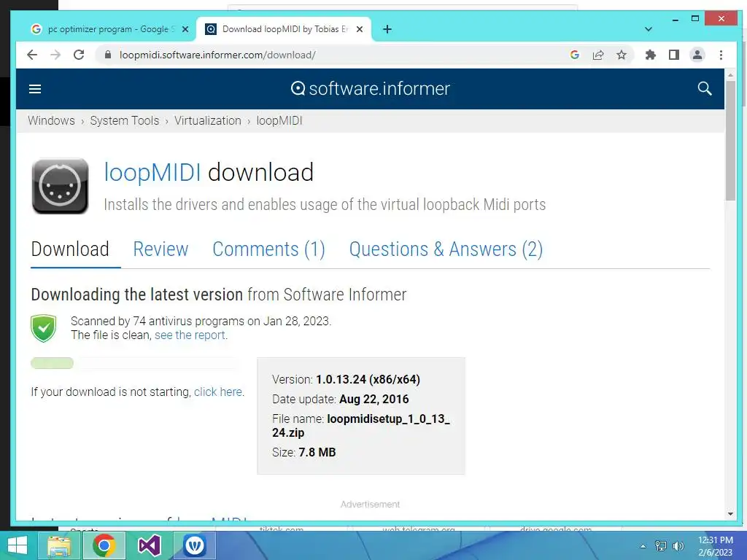Image resolution: width=747 pixels, height=560 pixels.
Task: Close the pc optimizer program tab
Action: coord(185,29)
